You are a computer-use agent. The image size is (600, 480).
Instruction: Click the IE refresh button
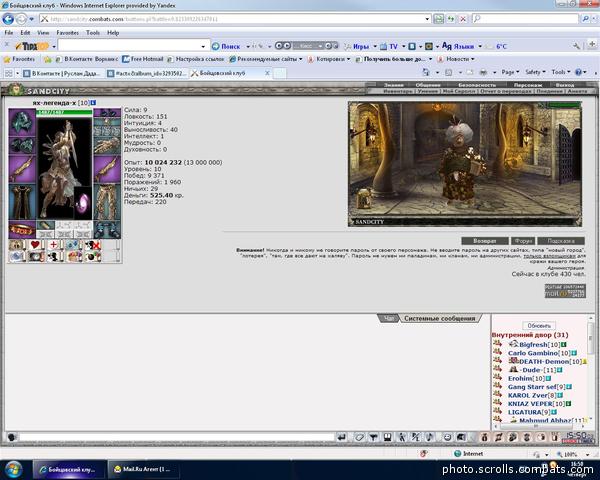451,18
